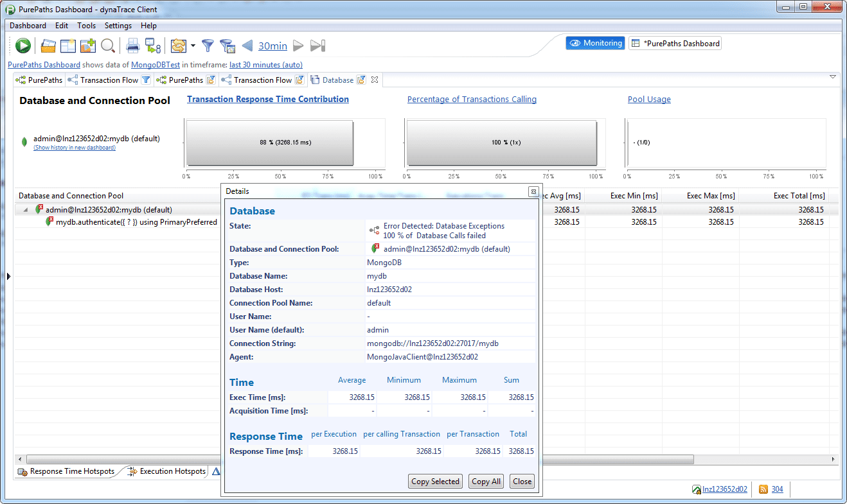Viewport: 847px width, 504px height.
Task: Click the 88 % (3268.15 ms) bar
Action: pyautogui.click(x=270, y=143)
